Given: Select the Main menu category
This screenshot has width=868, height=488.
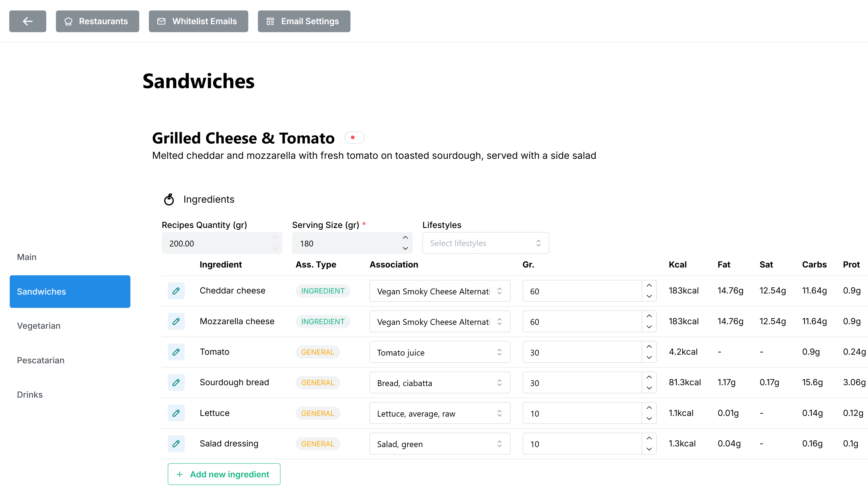Looking at the screenshot, I should pos(70,257).
